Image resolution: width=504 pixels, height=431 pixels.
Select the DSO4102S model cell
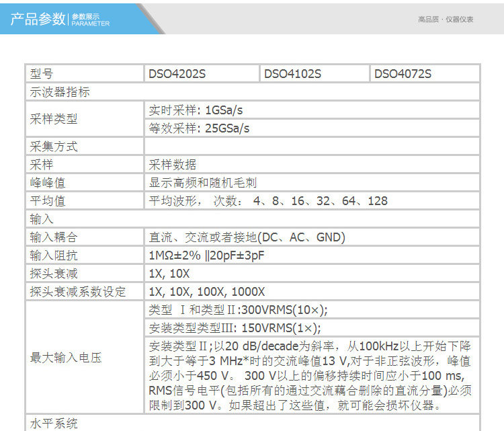[x=314, y=74]
